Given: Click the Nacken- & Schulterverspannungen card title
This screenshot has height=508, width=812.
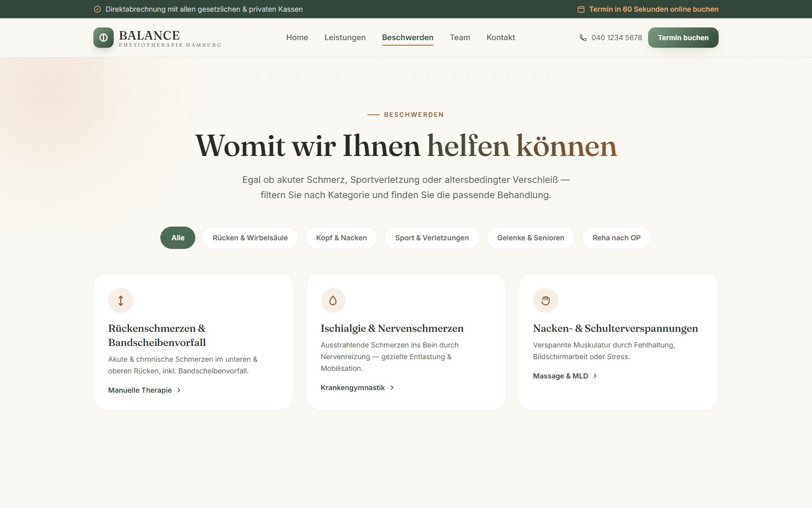Looking at the screenshot, I should 616,328.
